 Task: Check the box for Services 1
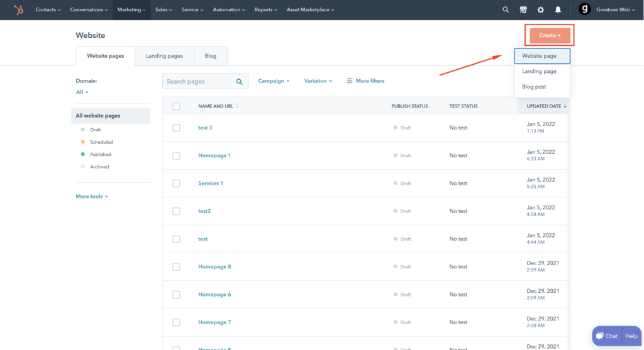click(176, 183)
